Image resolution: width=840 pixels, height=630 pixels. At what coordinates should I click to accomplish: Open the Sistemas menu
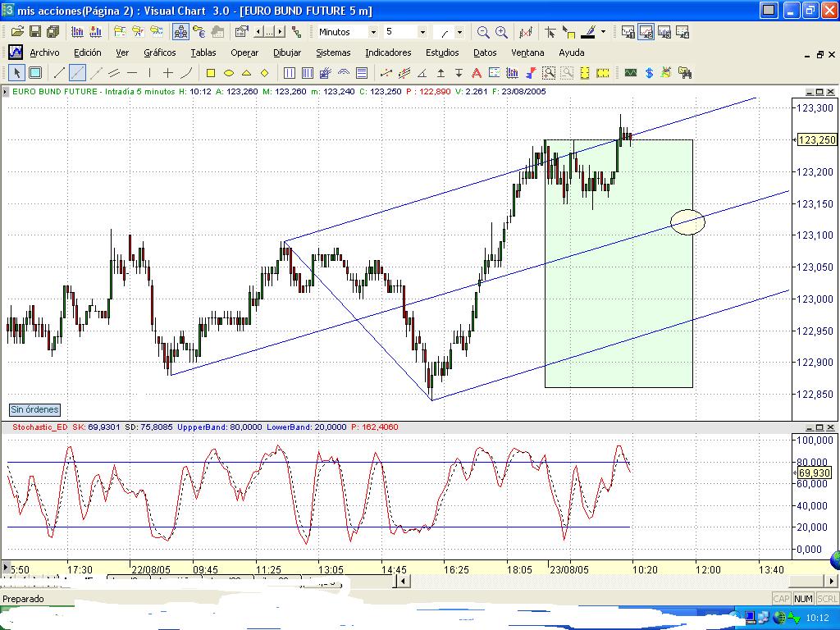click(x=333, y=52)
